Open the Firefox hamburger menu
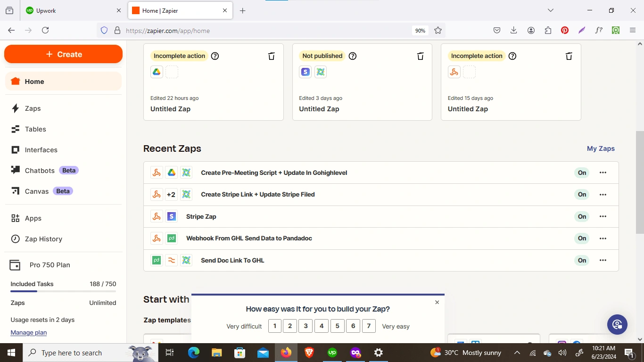644x362 pixels. [633, 30]
